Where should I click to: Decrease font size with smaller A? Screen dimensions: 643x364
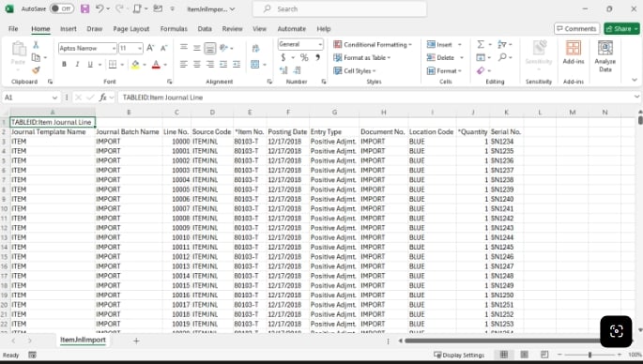point(163,48)
